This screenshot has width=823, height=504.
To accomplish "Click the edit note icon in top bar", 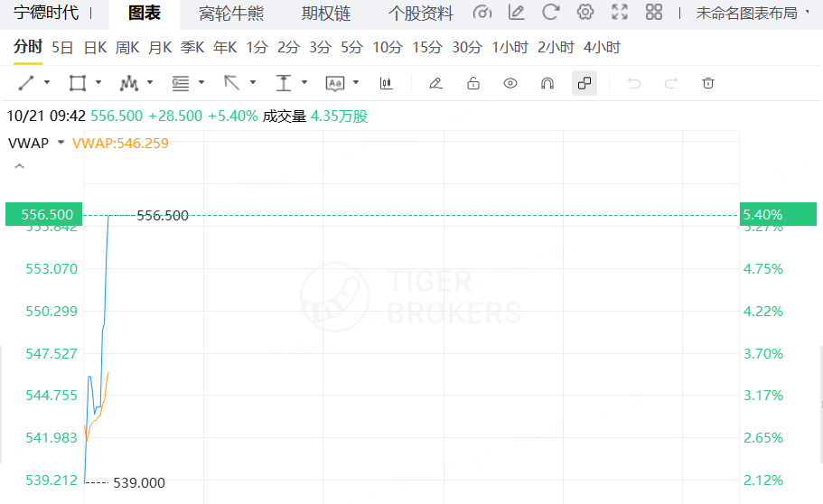I will coord(517,12).
